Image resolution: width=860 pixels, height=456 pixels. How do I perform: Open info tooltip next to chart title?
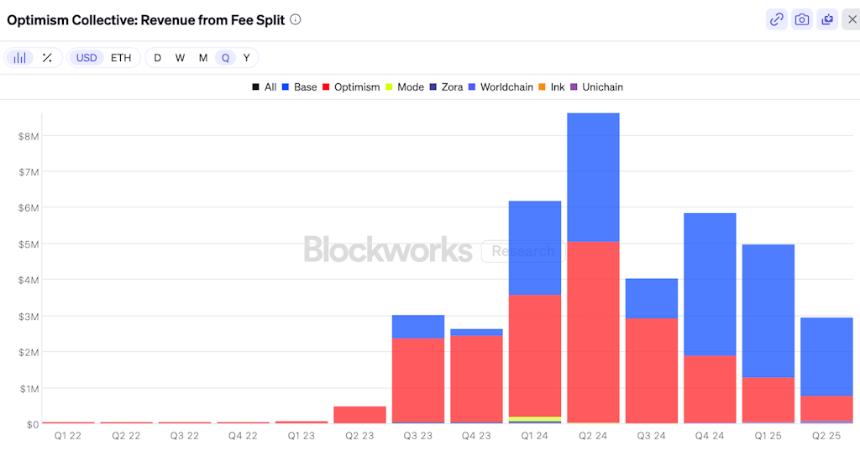[x=295, y=19]
